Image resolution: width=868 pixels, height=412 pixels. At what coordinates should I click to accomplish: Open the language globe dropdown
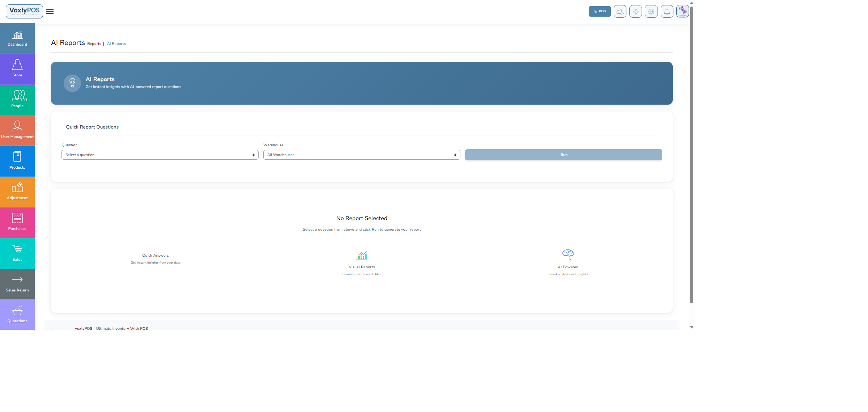coord(651,11)
